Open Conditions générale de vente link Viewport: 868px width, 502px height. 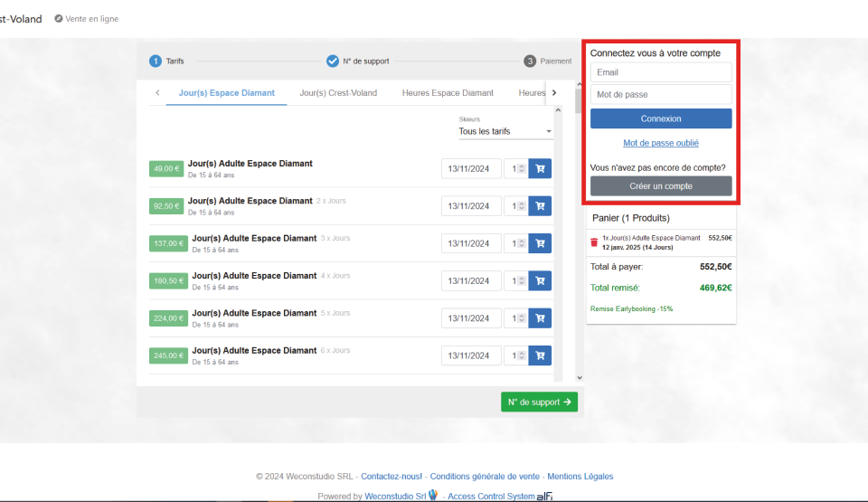[x=485, y=477]
